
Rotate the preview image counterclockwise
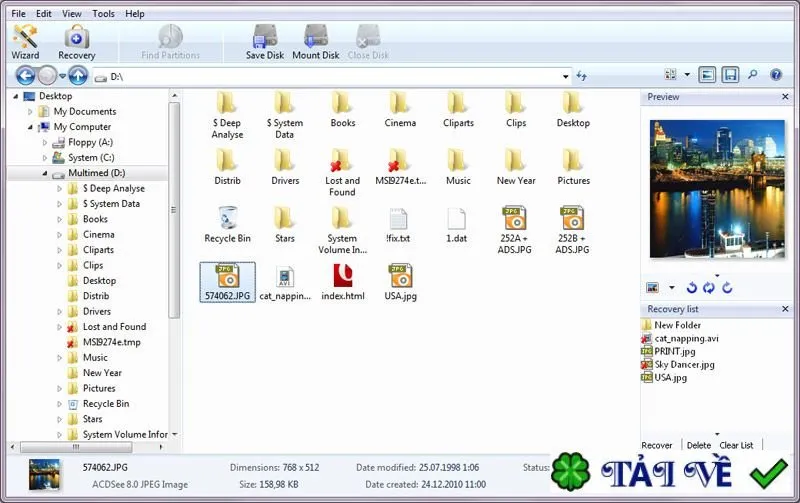(x=691, y=288)
